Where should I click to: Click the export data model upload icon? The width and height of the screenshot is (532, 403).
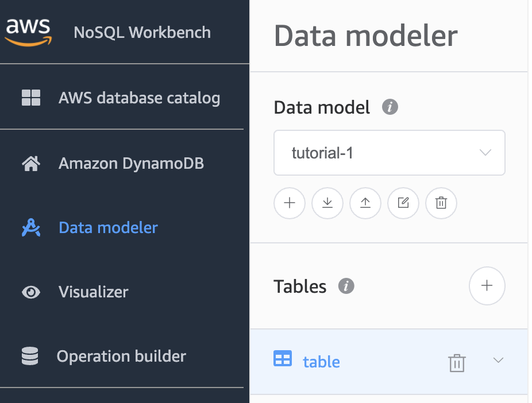365,203
